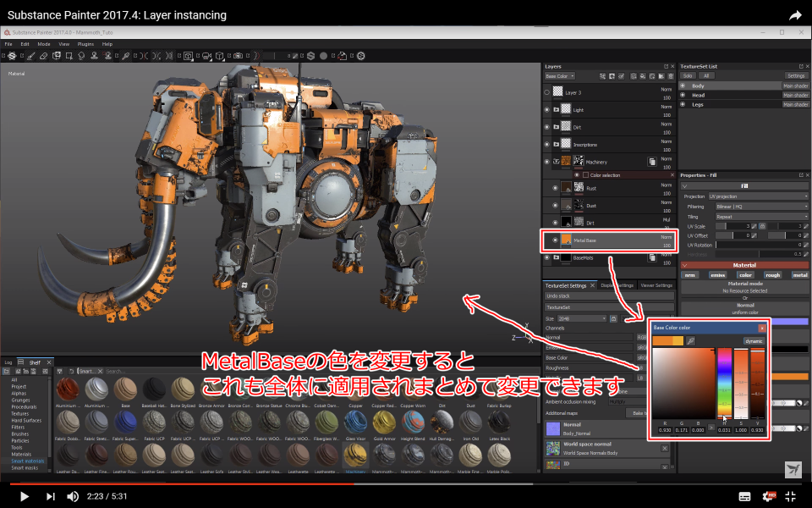Click saturation-value color square in dialog
Viewport: 812px width, 508px height.
coord(683,383)
